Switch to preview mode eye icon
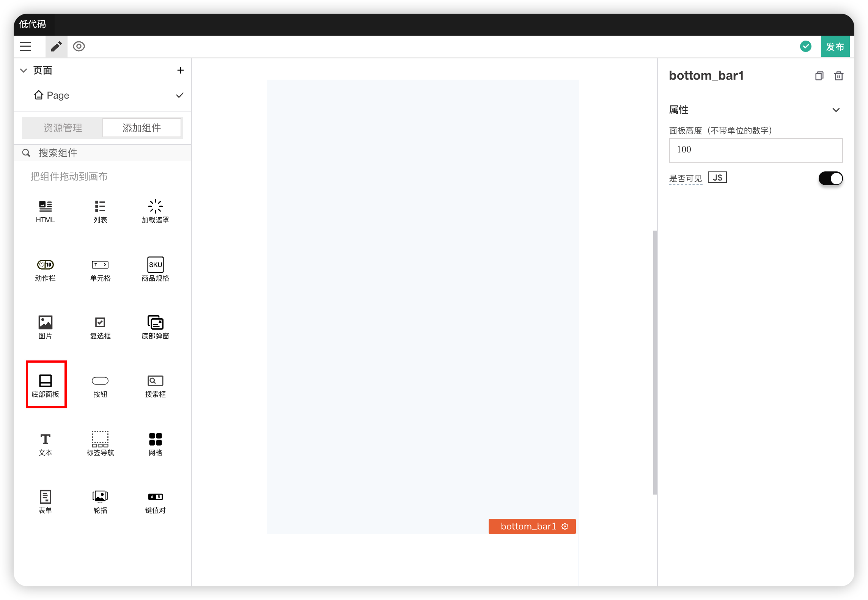 tap(79, 46)
